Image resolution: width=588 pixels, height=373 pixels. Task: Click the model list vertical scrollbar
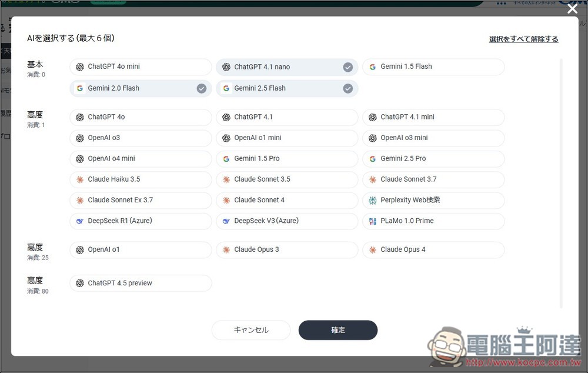tap(562, 183)
